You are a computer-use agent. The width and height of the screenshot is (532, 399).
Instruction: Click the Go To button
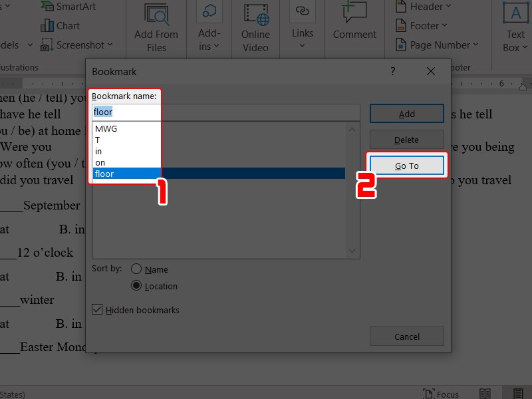[x=407, y=166]
